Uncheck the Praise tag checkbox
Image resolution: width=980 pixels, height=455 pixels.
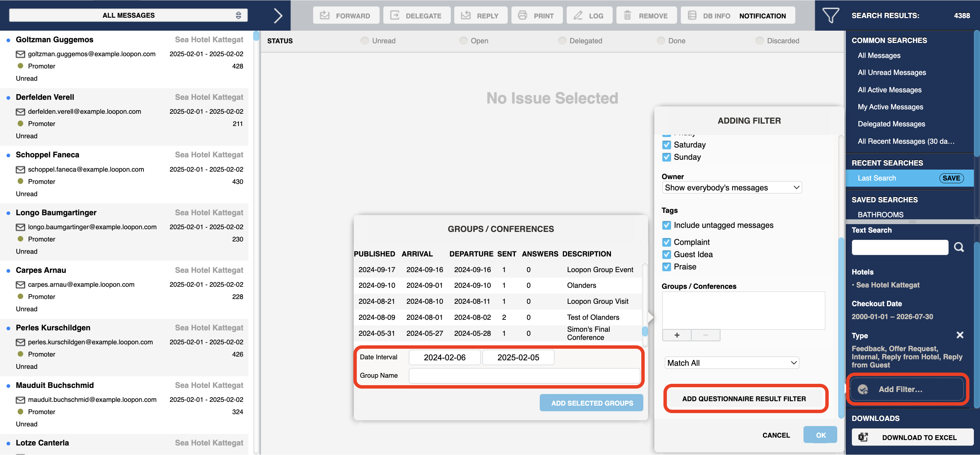tap(666, 267)
